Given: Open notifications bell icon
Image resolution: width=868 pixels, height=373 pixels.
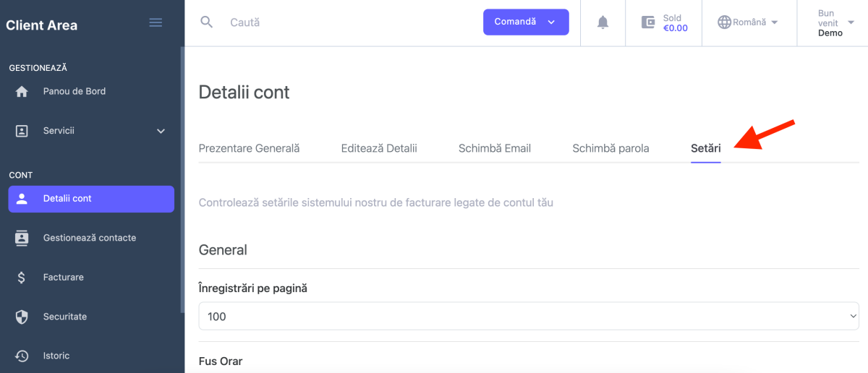Looking at the screenshot, I should pyautogui.click(x=603, y=22).
